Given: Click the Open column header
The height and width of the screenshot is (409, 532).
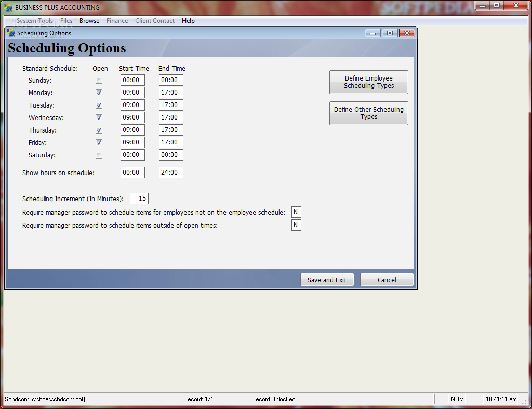Looking at the screenshot, I should (x=100, y=69).
